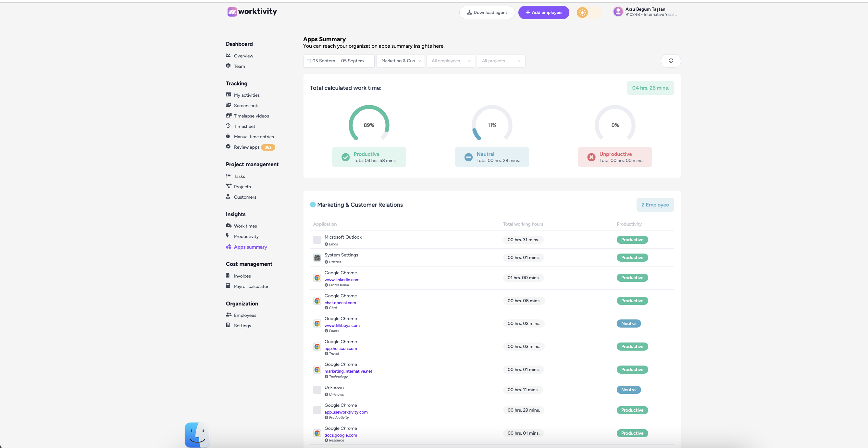Go to the Timesheet page

[244, 126]
